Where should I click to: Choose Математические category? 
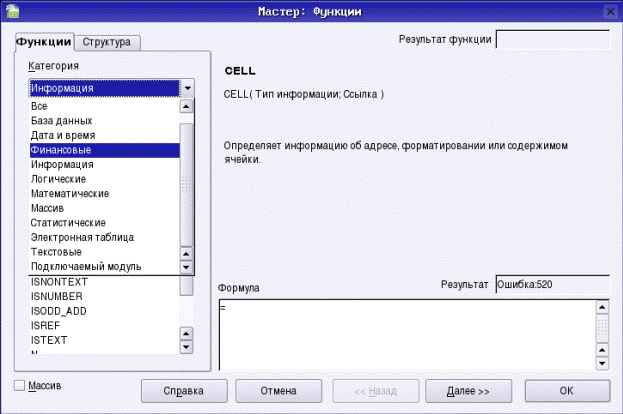click(104, 194)
